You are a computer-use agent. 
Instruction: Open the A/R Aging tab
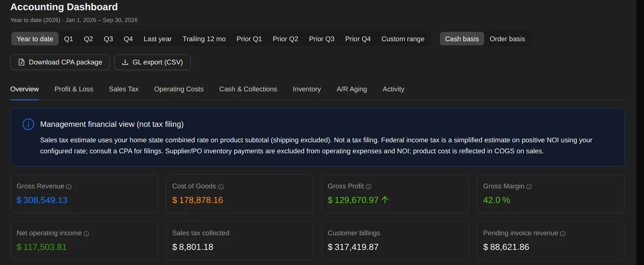tap(352, 89)
